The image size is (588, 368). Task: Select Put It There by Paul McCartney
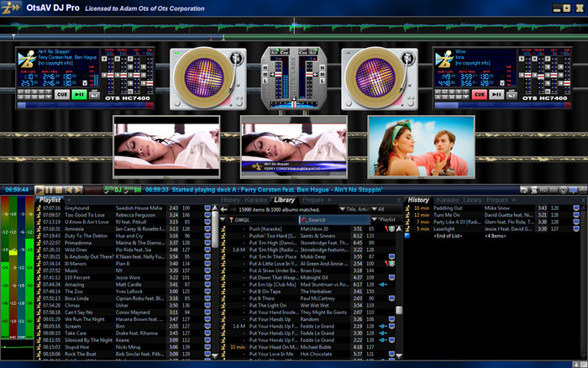tap(307, 298)
